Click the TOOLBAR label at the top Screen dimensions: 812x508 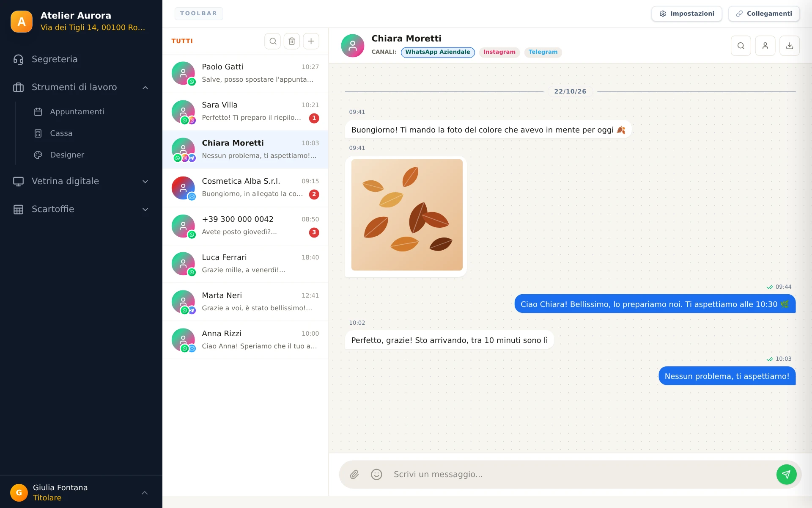click(199, 14)
